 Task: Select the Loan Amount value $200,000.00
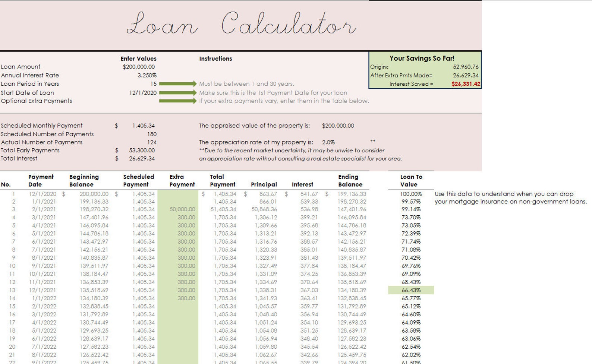pos(139,67)
